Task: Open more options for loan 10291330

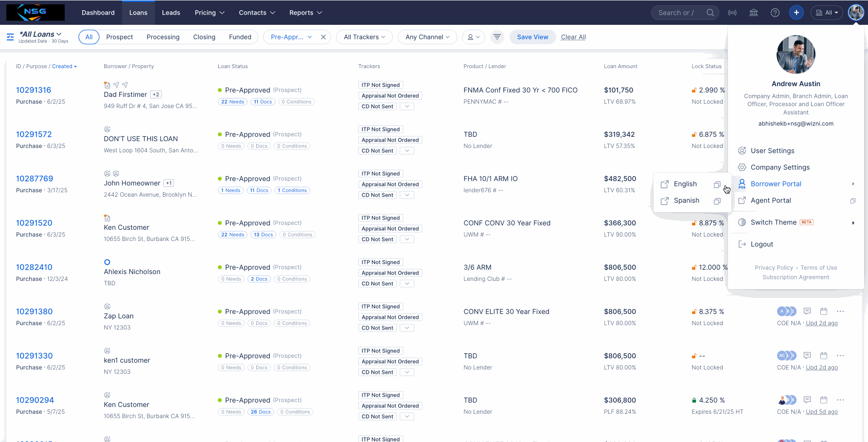Action: (x=840, y=355)
